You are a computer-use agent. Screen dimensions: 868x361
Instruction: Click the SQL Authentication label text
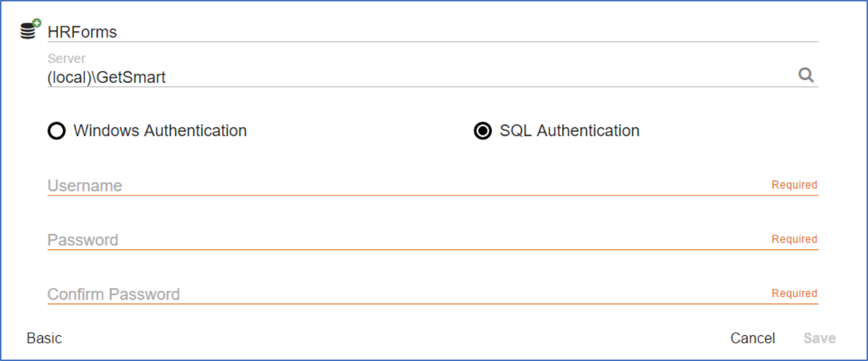pyautogui.click(x=569, y=131)
